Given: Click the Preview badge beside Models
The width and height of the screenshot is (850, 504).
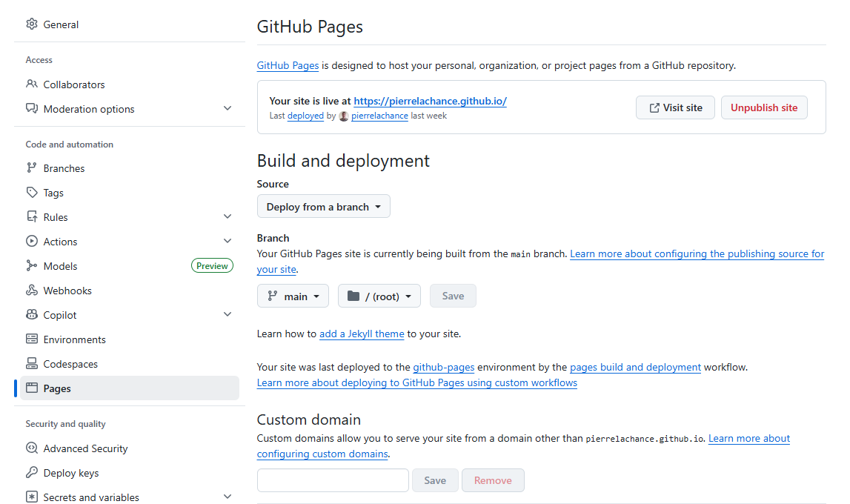Looking at the screenshot, I should (x=212, y=265).
